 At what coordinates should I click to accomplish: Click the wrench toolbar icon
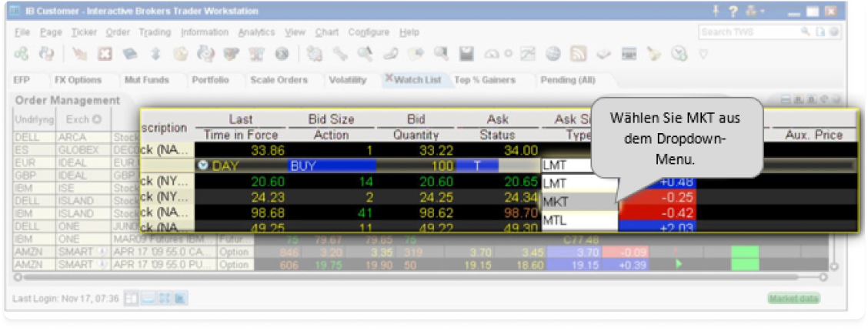pyautogui.click(x=339, y=54)
